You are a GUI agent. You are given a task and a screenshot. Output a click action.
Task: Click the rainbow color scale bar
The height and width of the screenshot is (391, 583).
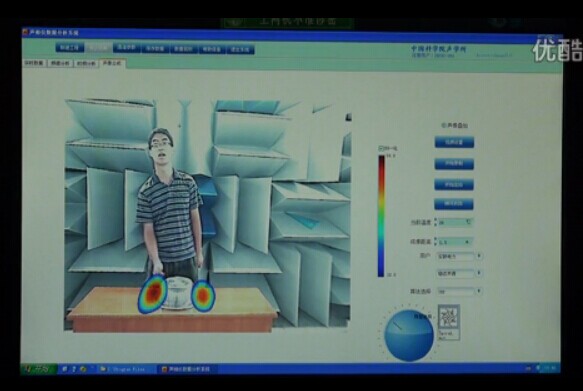[381, 216]
